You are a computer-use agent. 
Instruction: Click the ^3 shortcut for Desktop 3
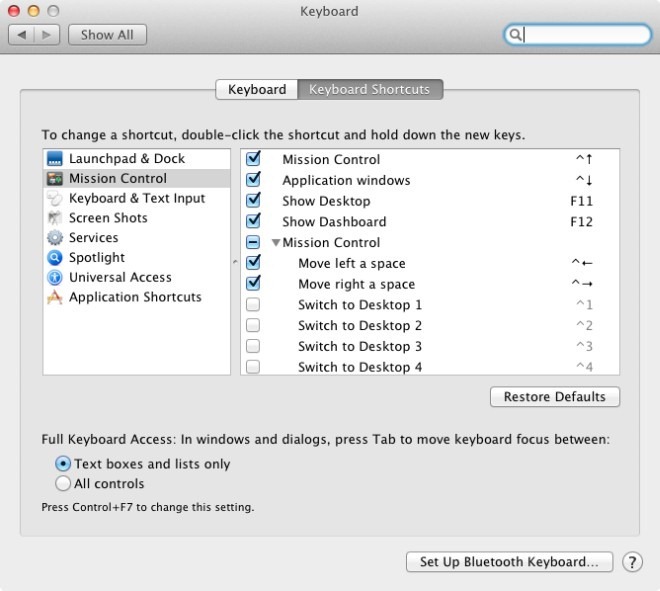pos(584,346)
